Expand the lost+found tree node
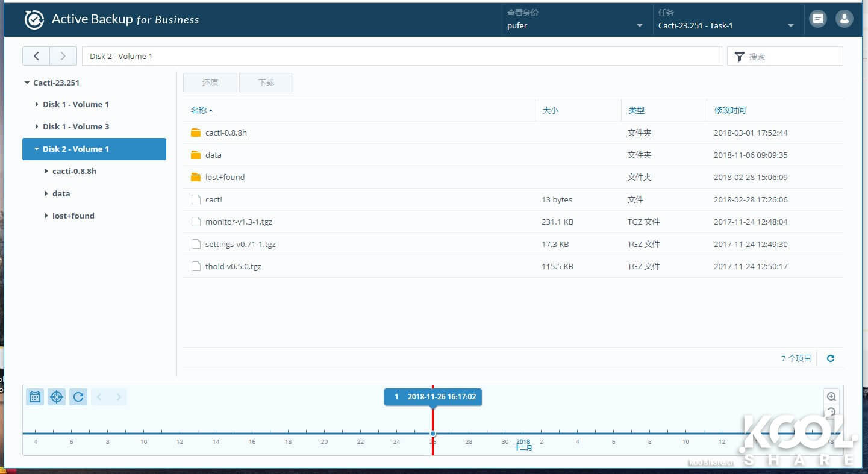Screen dimensions: 868x474 point(47,216)
